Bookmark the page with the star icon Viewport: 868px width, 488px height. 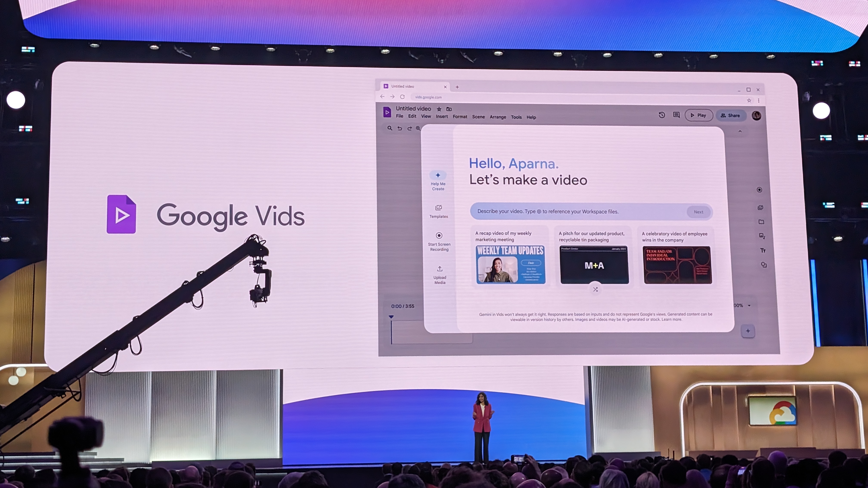[x=749, y=100]
